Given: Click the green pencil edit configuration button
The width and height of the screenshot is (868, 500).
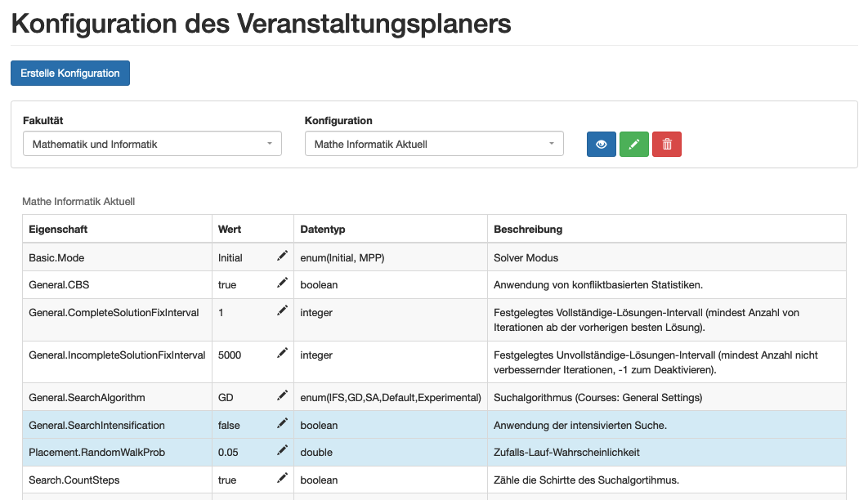Looking at the screenshot, I should tap(634, 144).
